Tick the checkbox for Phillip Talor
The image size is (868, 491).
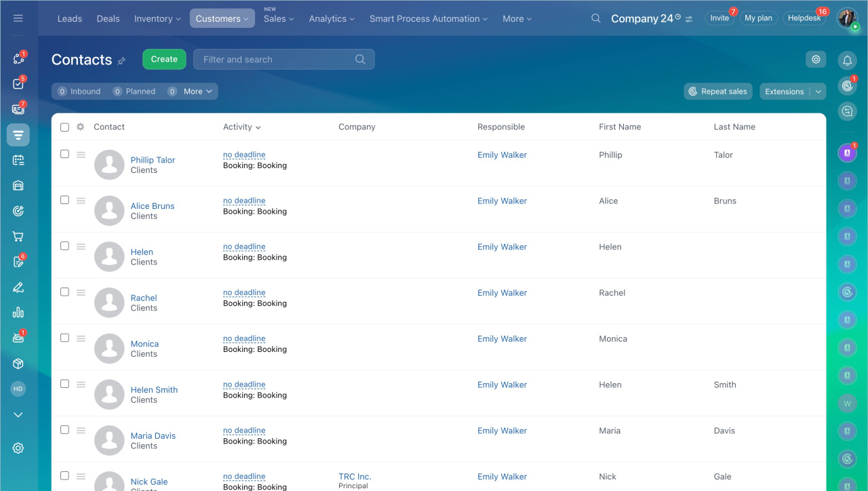64,154
